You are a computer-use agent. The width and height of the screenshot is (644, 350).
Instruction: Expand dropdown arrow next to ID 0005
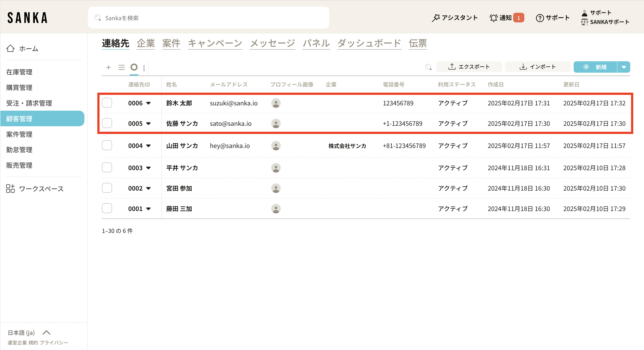[148, 123]
